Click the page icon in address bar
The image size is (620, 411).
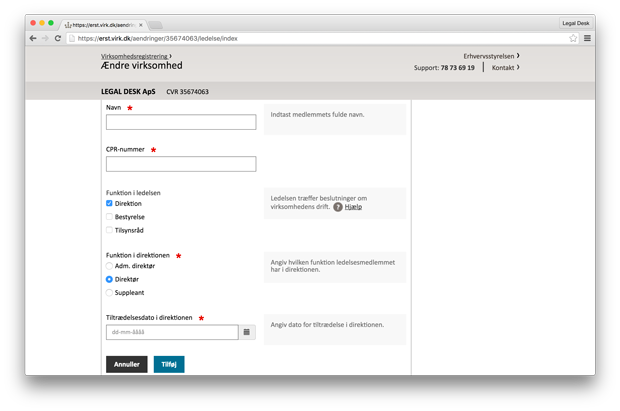coord(72,38)
